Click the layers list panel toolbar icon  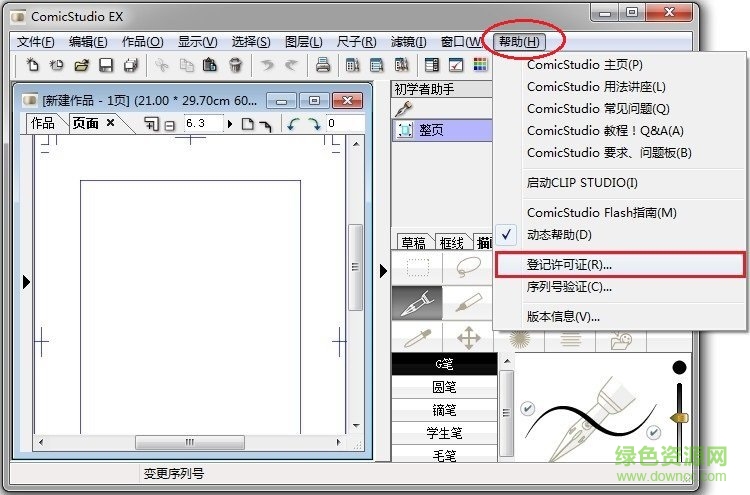click(x=432, y=65)
